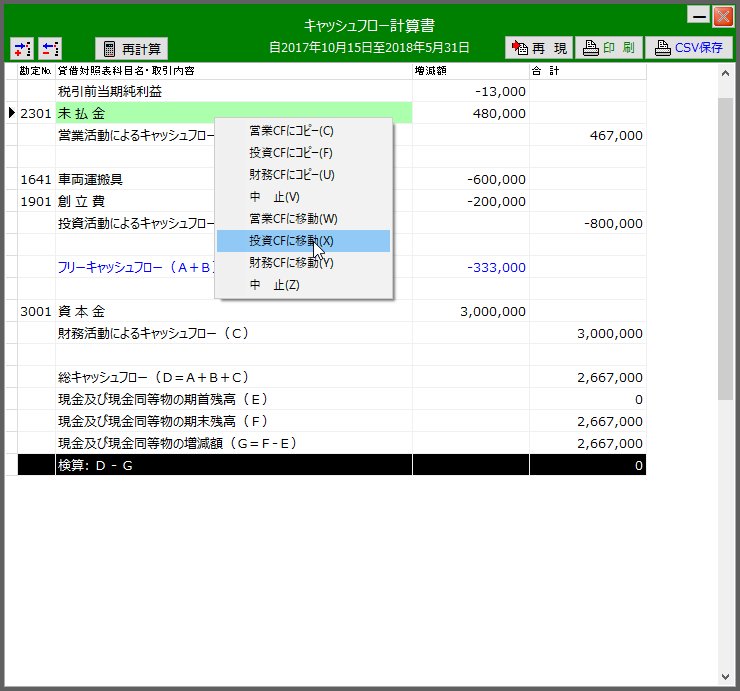Click the 印刷 print button
This screenshot has width=740, height=691.
[x=608, y=48]
